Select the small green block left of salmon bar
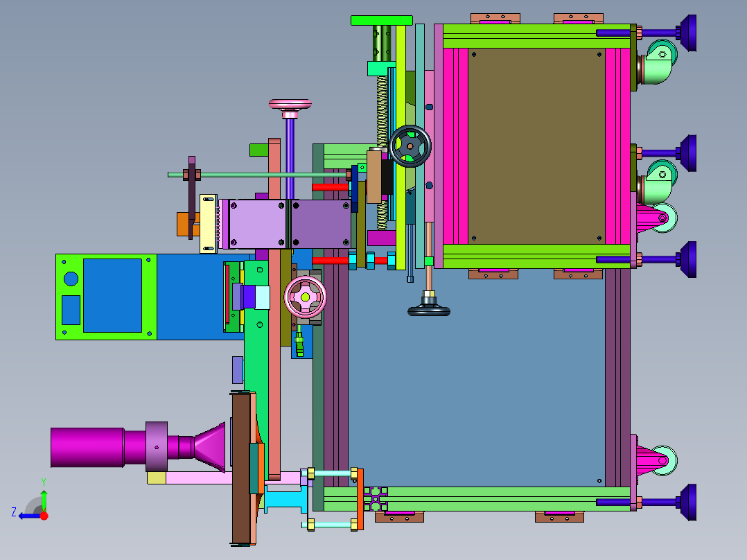The height and width of the screenshot is (560, 747). [258, 150]
